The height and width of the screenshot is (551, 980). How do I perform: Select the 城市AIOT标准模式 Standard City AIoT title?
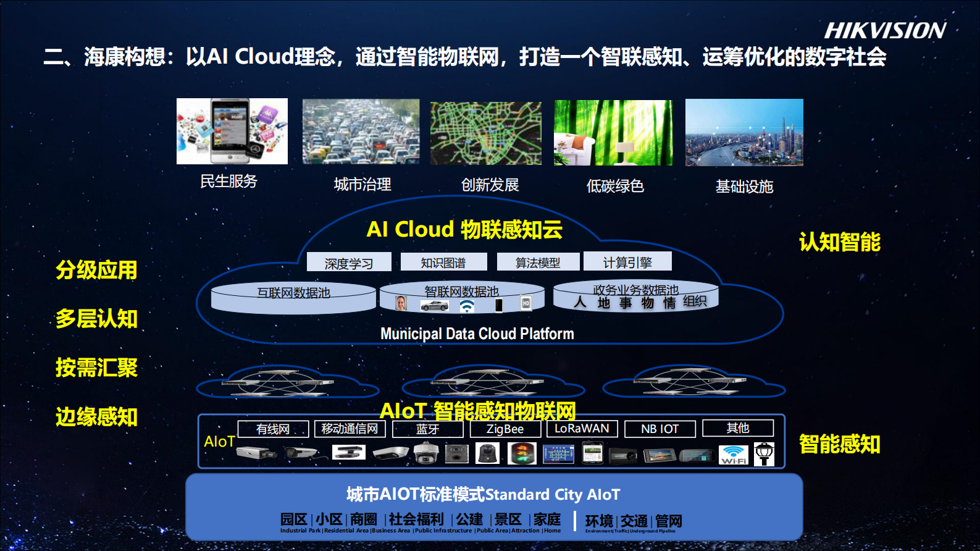tap(483, 494)
